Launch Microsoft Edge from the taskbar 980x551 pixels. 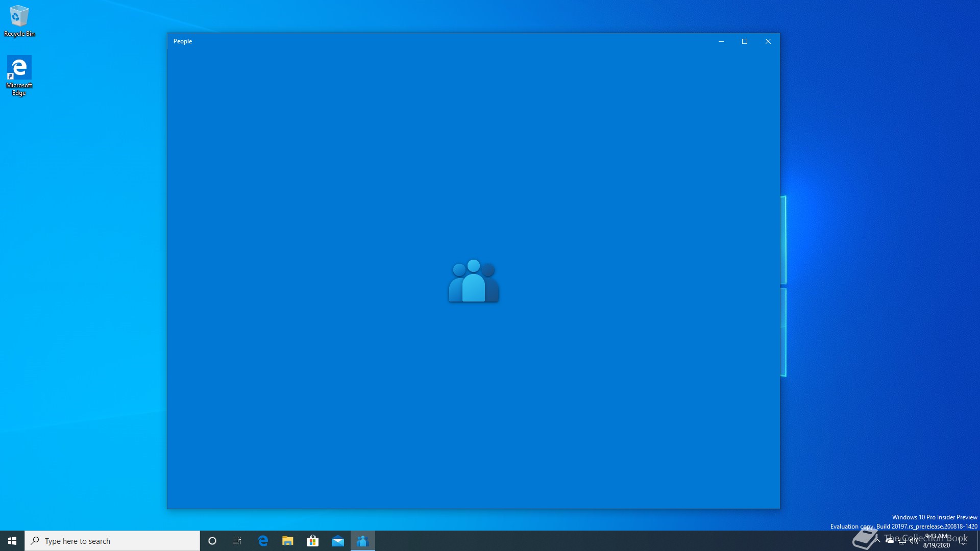pos(263,541)
